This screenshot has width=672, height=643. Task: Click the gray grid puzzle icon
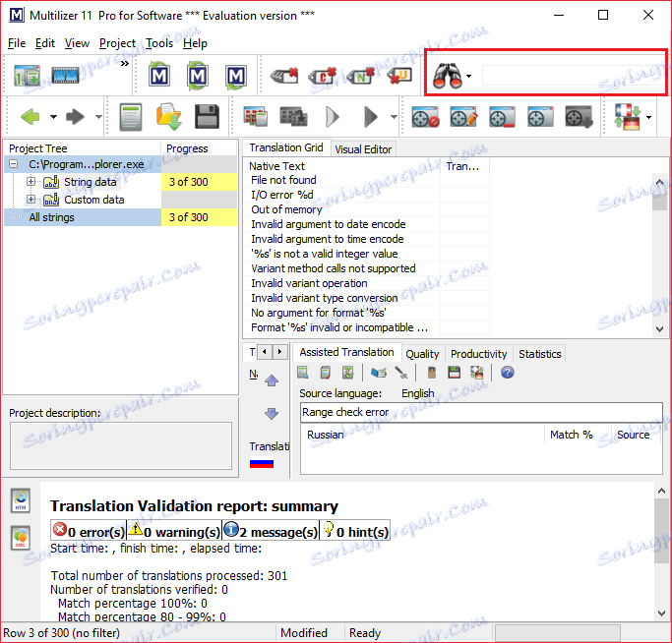(293, 117)
